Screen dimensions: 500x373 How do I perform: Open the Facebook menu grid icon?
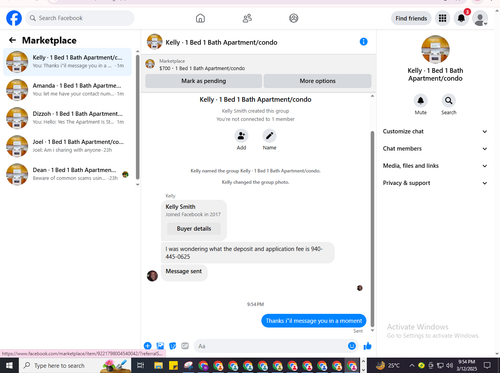coord(442,18)
